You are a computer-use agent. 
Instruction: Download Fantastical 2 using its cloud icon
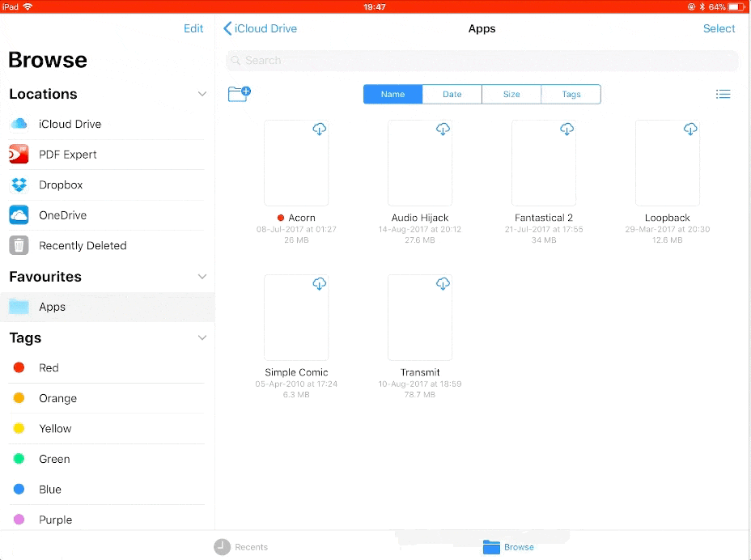click(x=566, y=129)
